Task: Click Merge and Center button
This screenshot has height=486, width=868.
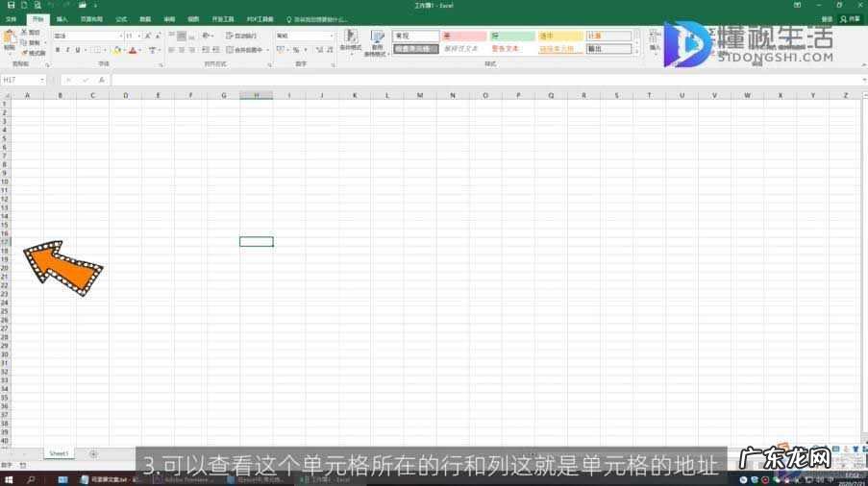Action: (x=244, y=50)
